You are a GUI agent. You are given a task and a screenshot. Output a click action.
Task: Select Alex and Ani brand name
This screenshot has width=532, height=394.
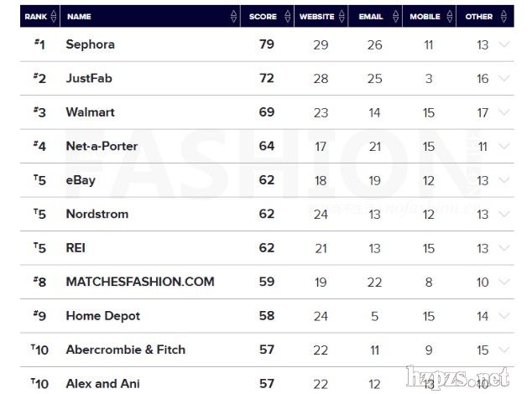tap(103, 383)
